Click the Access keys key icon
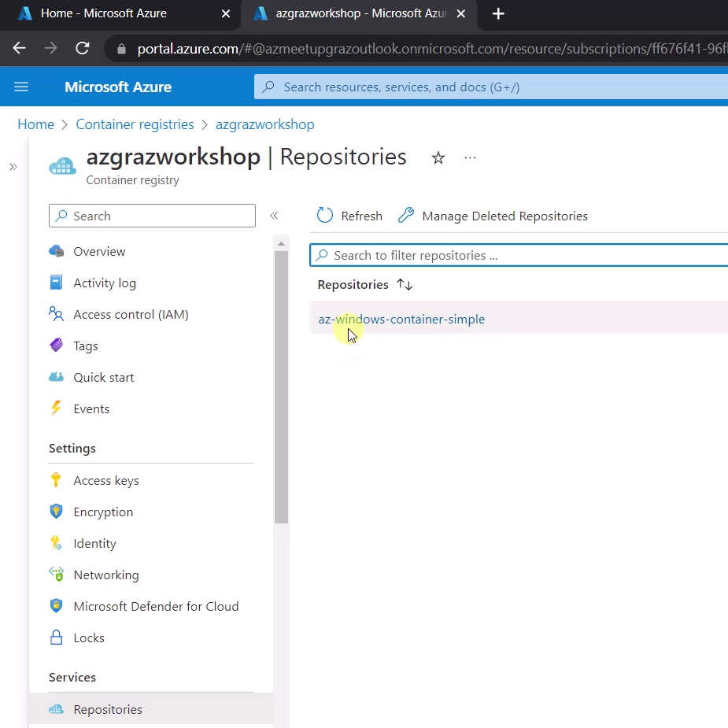The height and width of the screenshot is (728, 728). click(x=56, y=480)
